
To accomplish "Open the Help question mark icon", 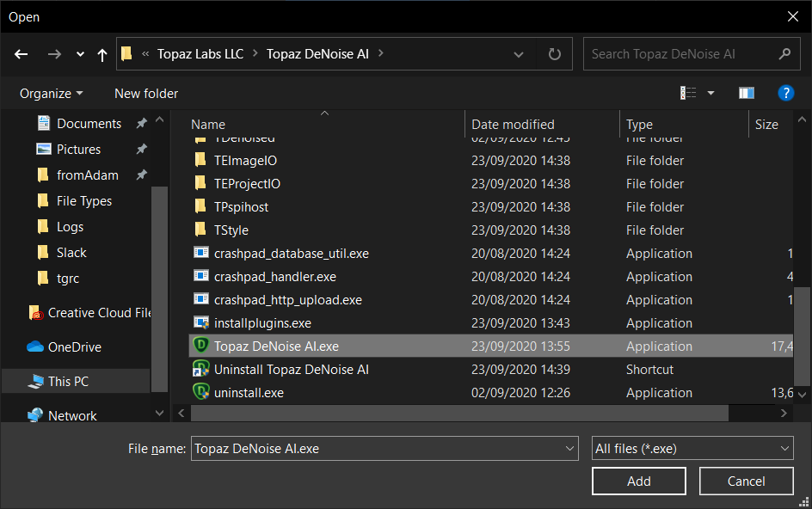I will pos(784,93).
